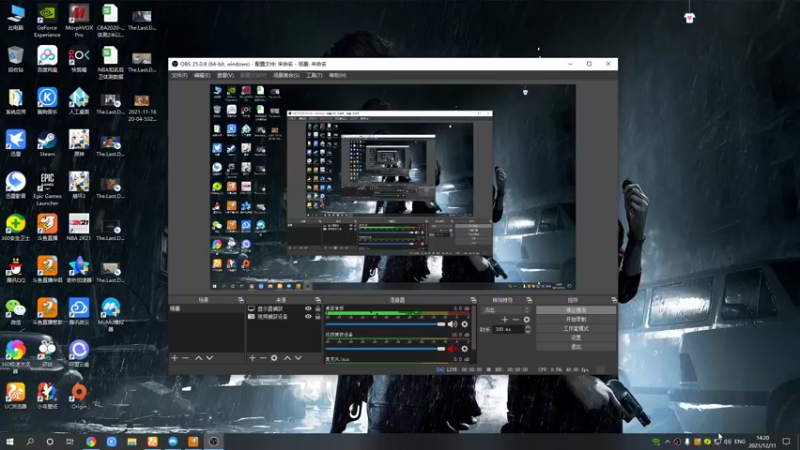Pop out the Sources dock panel
This screenshot has width=800, height=450.
[317, 300]
